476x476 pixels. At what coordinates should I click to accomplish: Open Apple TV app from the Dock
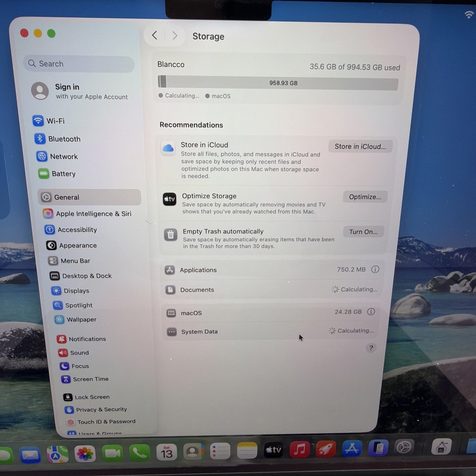pos(273,450)
